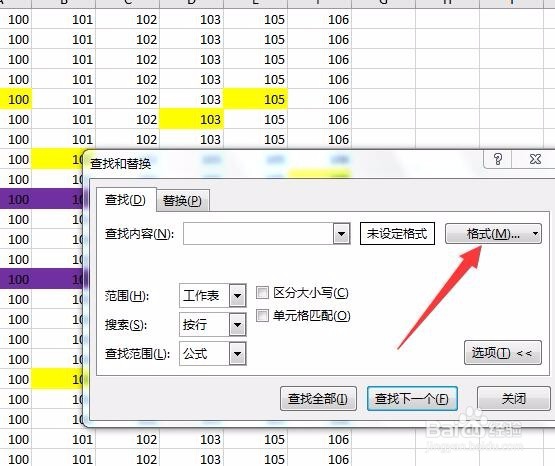Expand the 格式 button's dropdown arrow
The image size is (555, 466).
536,234
